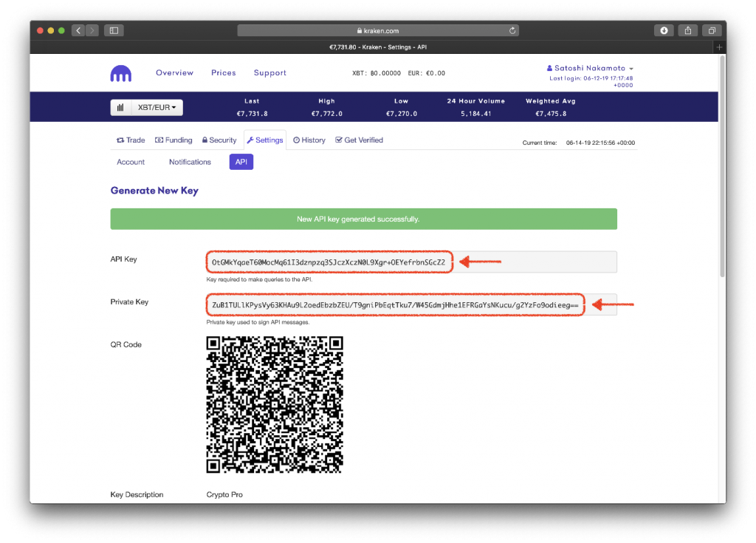Go back with Safari's back arrow
The height and width of the screenshot is (543, 756).
pos(78,30)
